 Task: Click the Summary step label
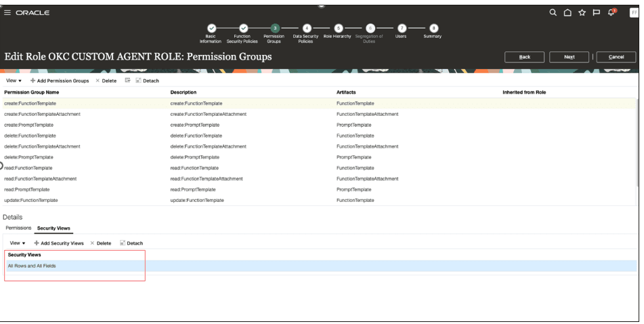pos(433,36)
